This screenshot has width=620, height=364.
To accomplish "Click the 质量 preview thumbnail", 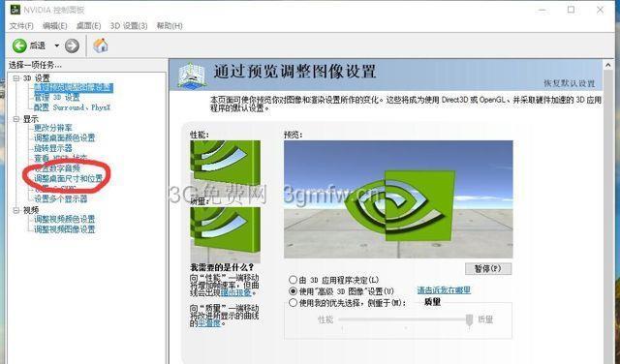I will [x=225, y=234].
